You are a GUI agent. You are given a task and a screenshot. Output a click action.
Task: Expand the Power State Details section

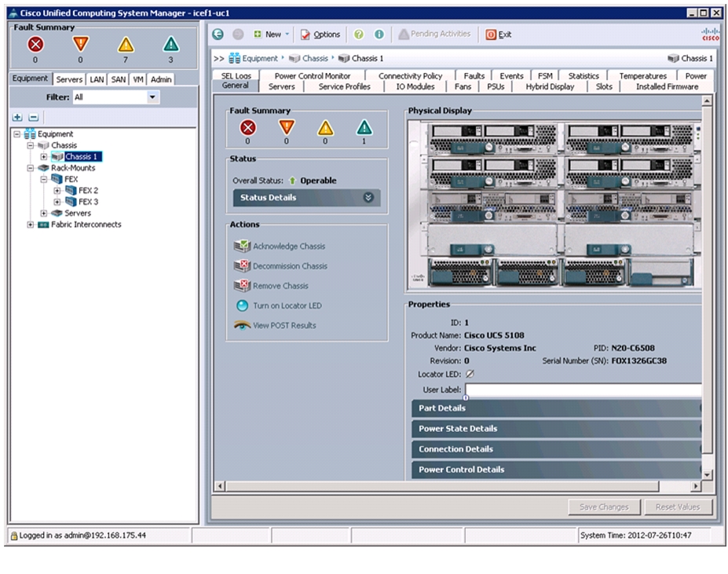coord(556,429)
